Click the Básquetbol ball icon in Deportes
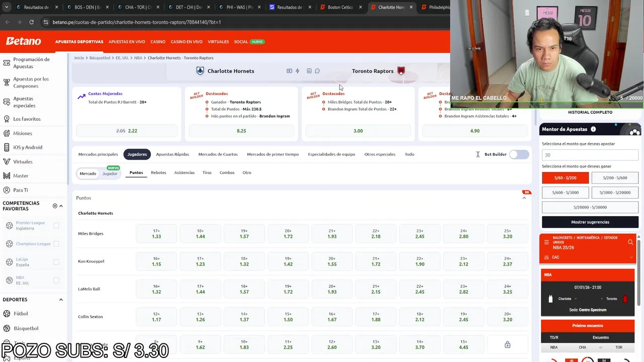Screen dimensions: 644x362 pos(7,328)
